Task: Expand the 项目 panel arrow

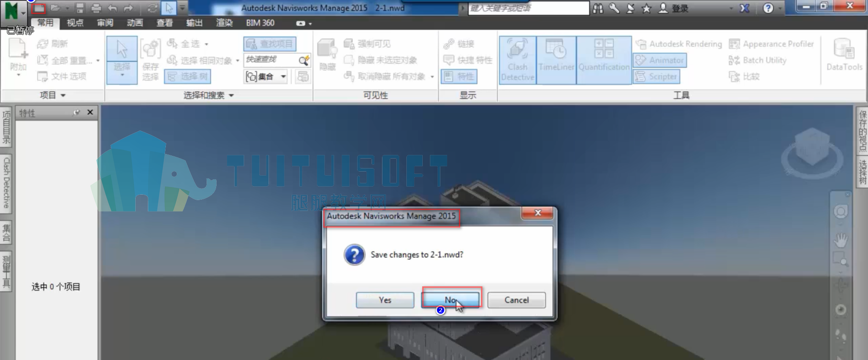Action: pos(63,95)
